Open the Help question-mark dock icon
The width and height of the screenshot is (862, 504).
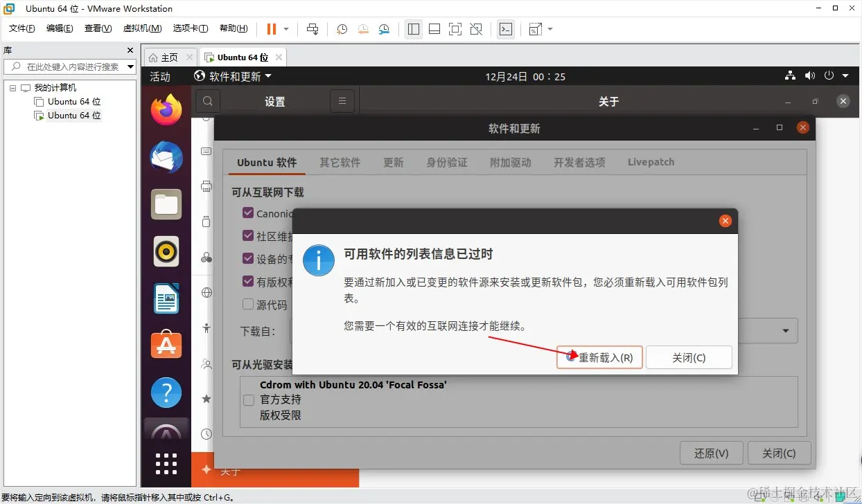tap(166, 393)
